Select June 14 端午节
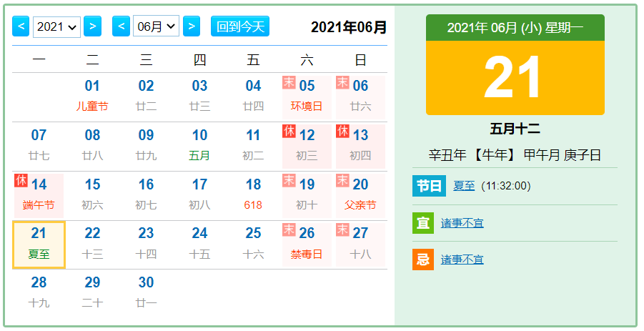Image resolution: width=644 pixels, height=331 pixels. [x=39, y=196]
